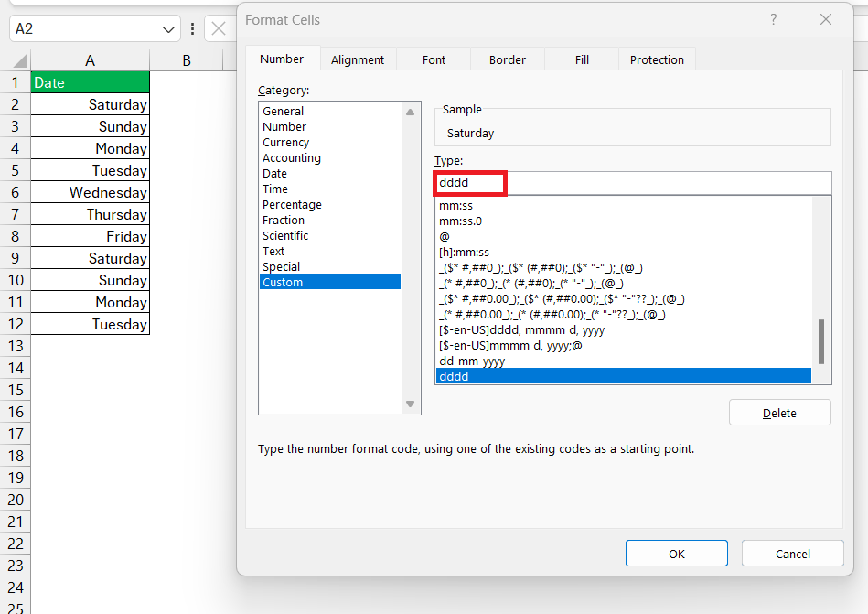Delete the selected custom format
The image size is (868, 614).
click(x=779, y=413)
